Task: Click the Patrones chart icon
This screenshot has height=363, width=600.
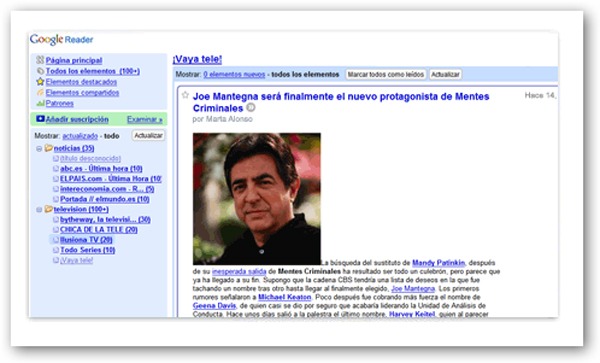Action: point(40,103)
